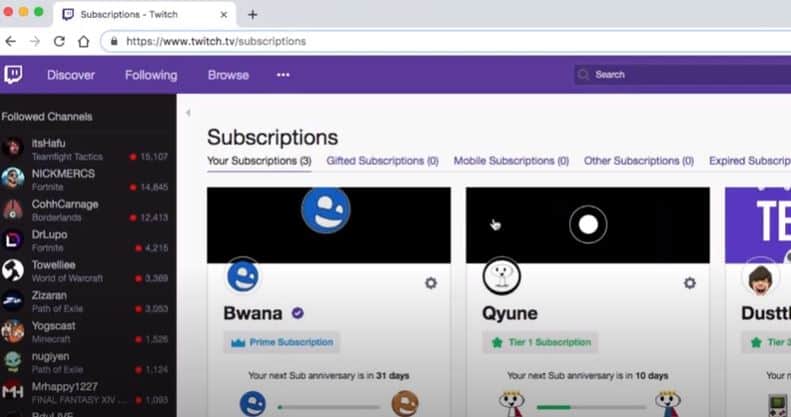Open Zizaran channel in followed list

point(85,301)
